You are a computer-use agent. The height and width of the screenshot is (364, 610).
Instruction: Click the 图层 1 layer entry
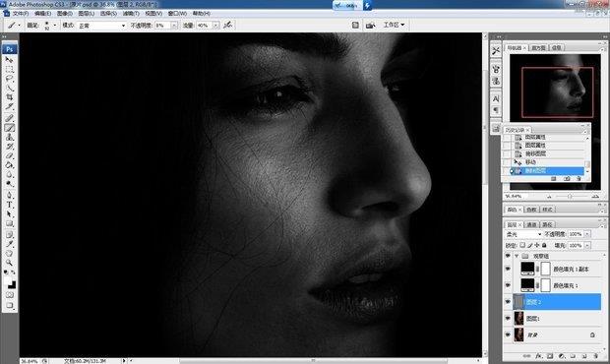[556, 319]
